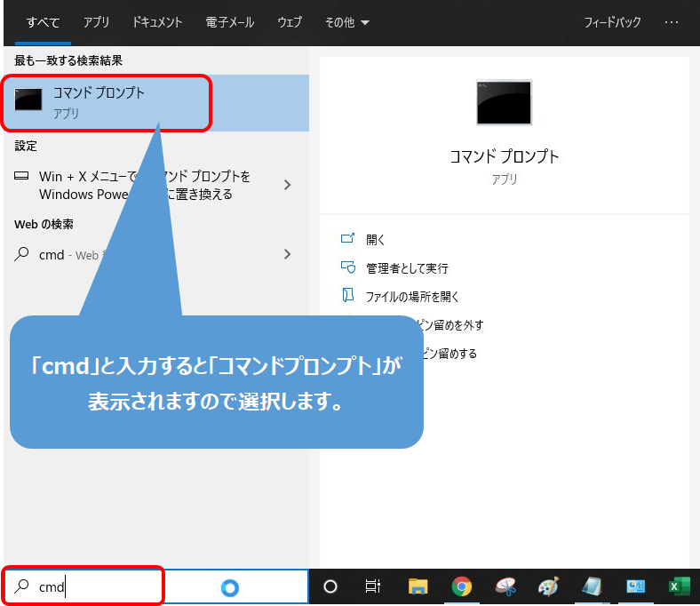Select コマンド プロンプト best match result
Viewport: 700px width, 606px height.
[x=156, y=103]
